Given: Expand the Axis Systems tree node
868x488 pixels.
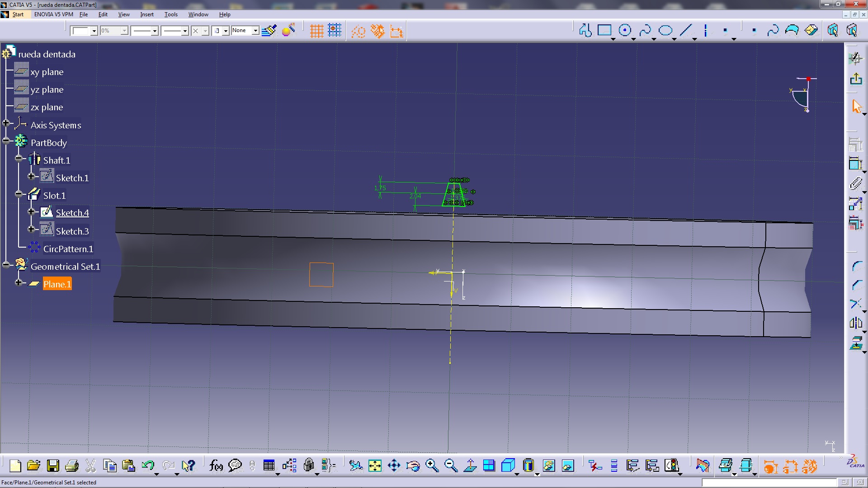Looking at the screenshot, I should (x=6, y=123).
